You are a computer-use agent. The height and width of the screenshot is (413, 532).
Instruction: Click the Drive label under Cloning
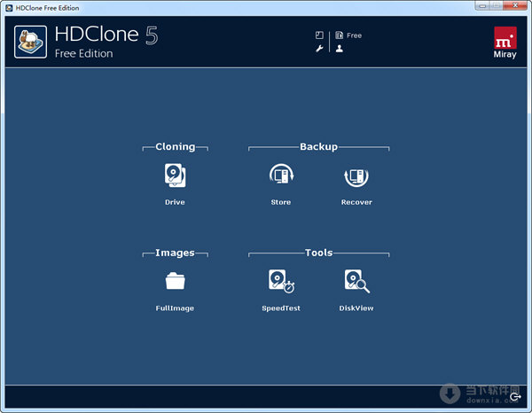click(x=175, y=202)
